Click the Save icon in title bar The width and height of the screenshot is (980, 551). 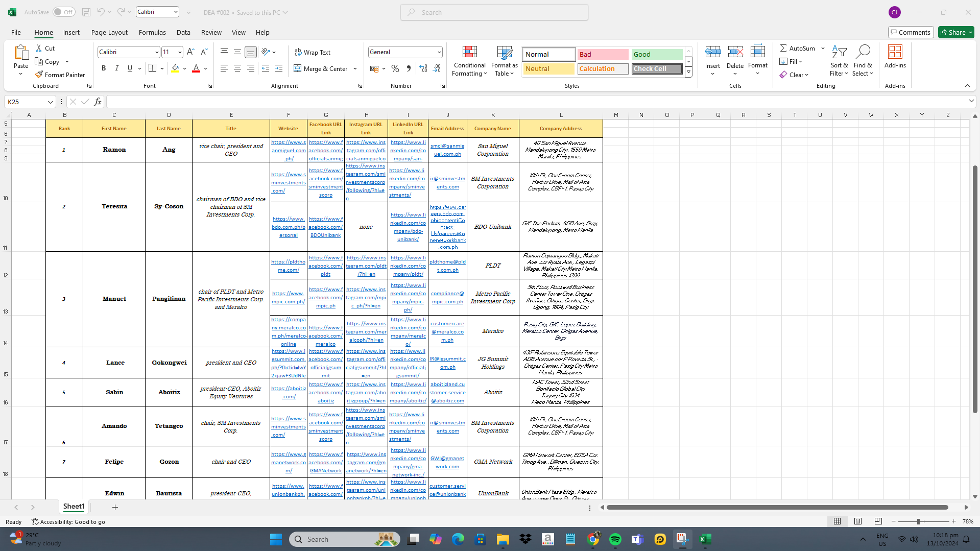pos(86,12)
